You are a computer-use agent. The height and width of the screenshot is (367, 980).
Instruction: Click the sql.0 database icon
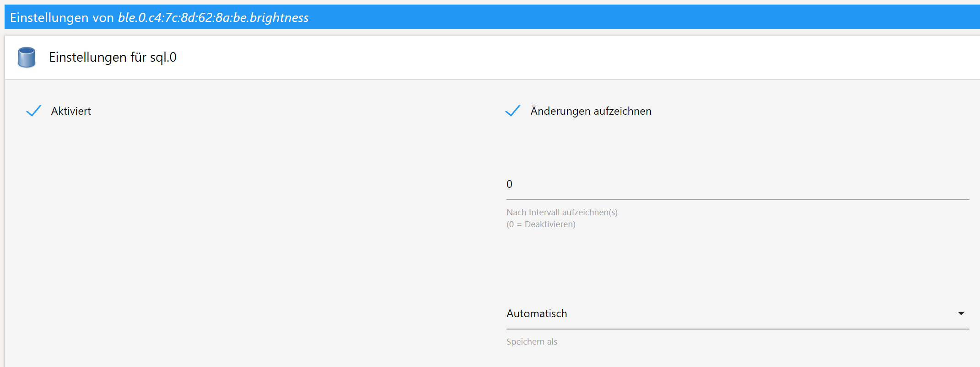(27, 58)
